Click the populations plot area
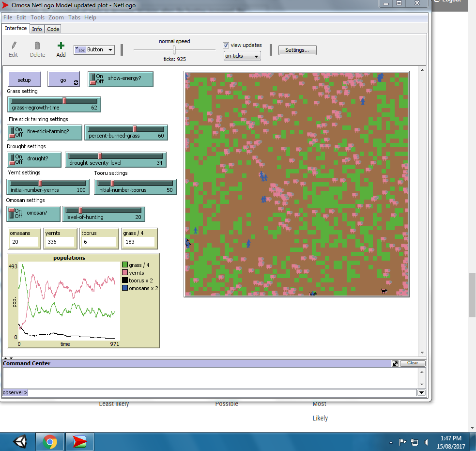The width and height of the screenshot is (476, 451). click(69, 301)
